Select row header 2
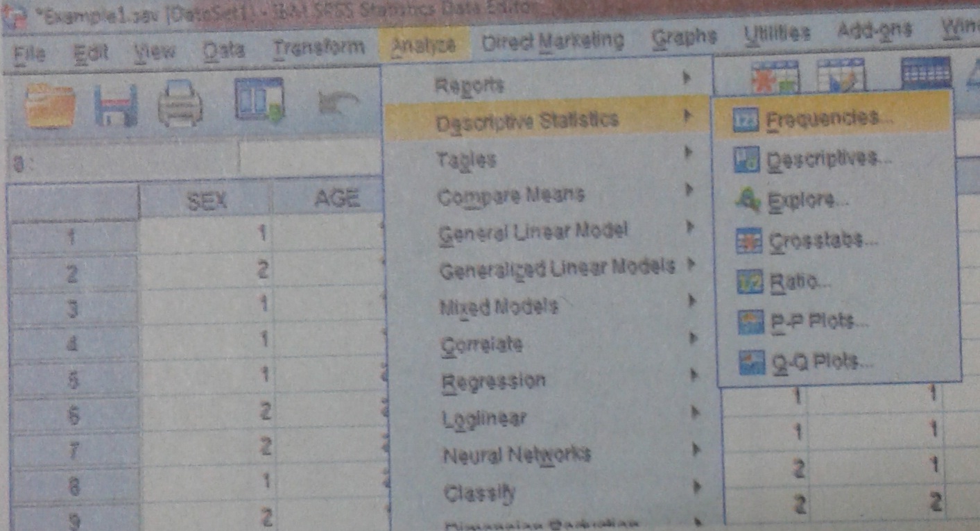Screen dimensions: 980x531 (x=73, y=274)
